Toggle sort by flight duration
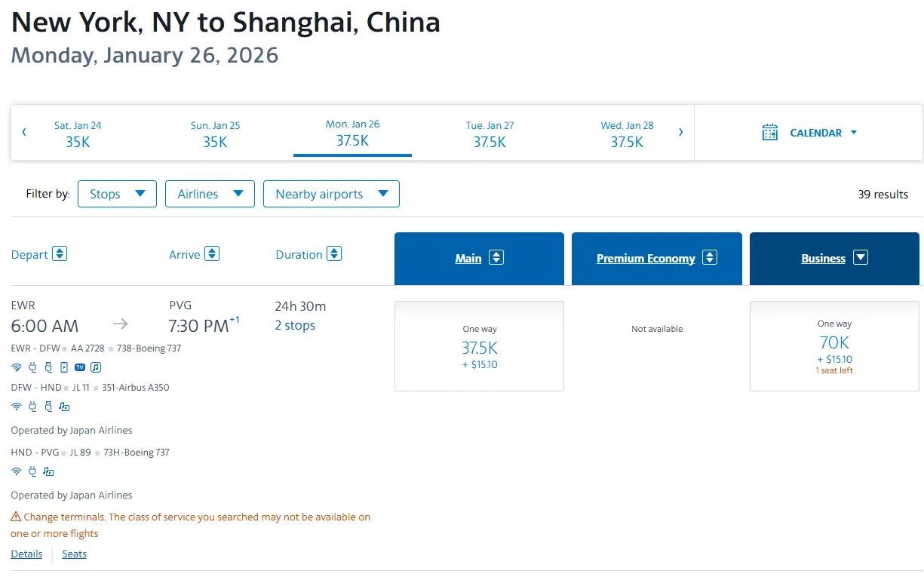The height and width of the screenshot is (580, 924). (333, 254)
